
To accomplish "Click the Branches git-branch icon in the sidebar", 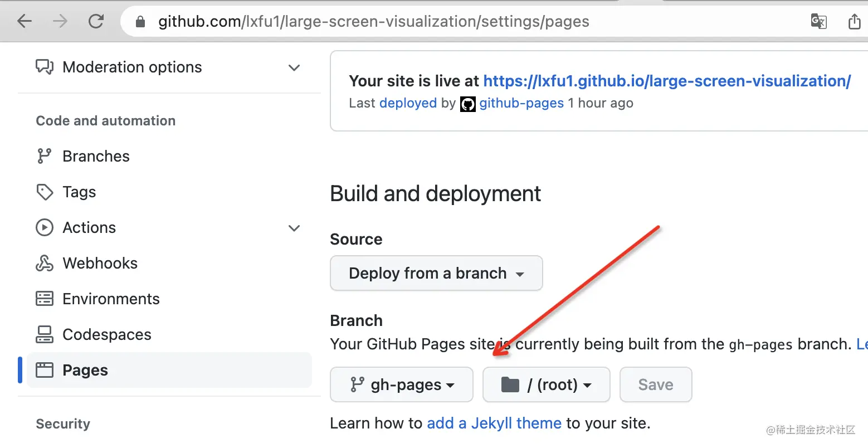I will pyautogui.click(x=45, y=156).
